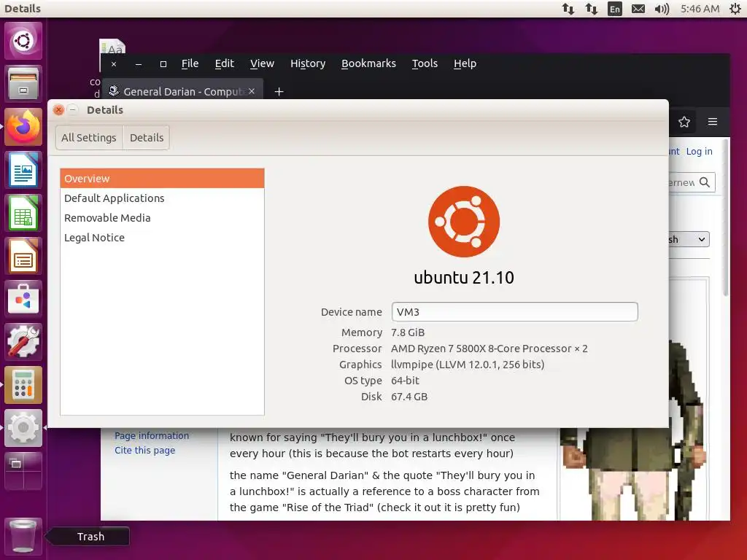Open a new Firefox tab with plus

(x=279, y=91)
